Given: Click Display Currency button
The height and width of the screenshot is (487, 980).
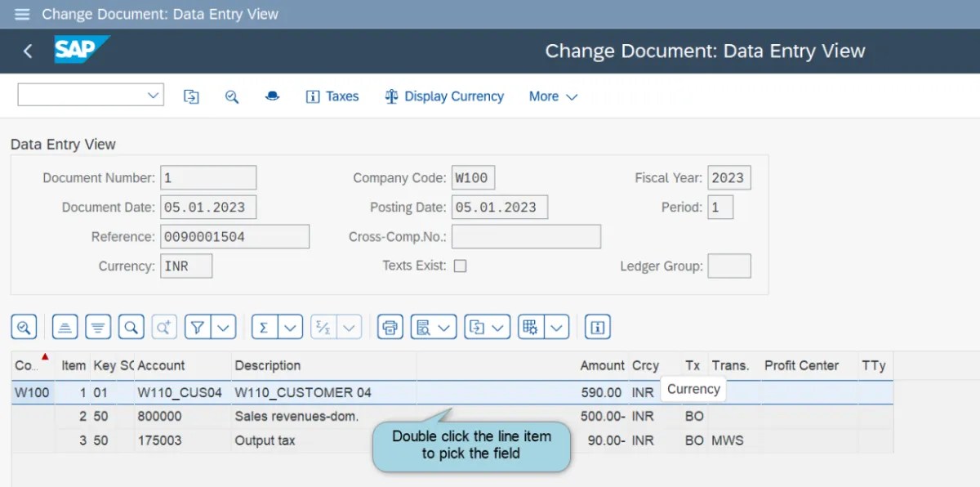Looking at the screenshot, I should tap(444, 96).
